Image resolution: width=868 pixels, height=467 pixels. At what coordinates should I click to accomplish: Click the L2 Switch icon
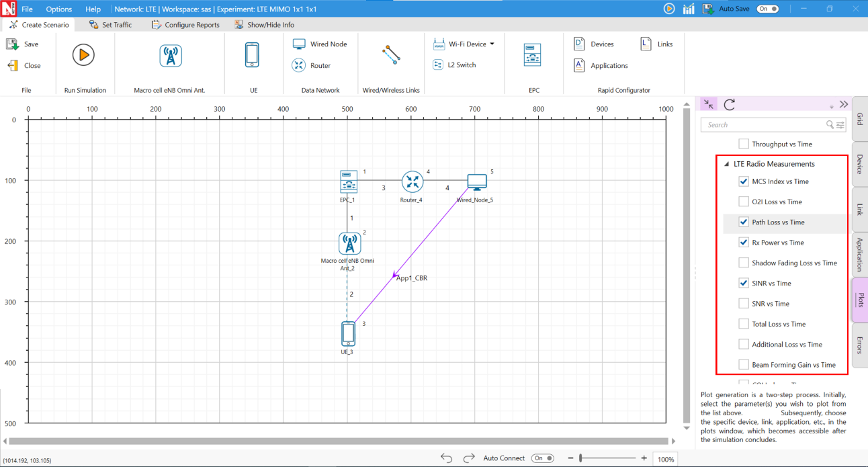click(439, 65)
